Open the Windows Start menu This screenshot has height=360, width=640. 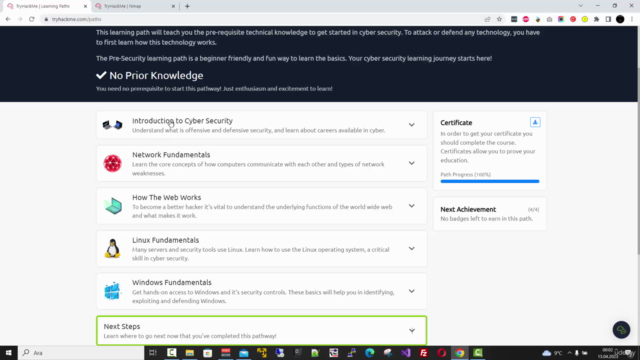tap(9, 353)
